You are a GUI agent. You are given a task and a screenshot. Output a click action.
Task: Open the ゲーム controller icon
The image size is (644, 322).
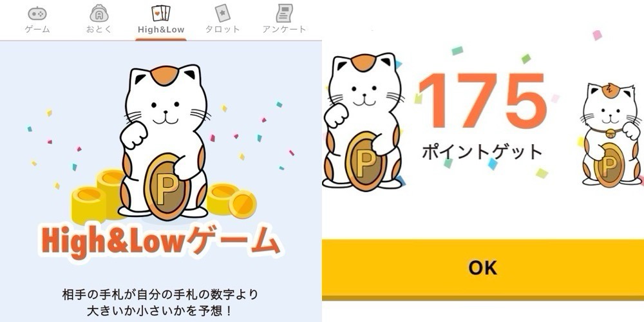(37, 14)
